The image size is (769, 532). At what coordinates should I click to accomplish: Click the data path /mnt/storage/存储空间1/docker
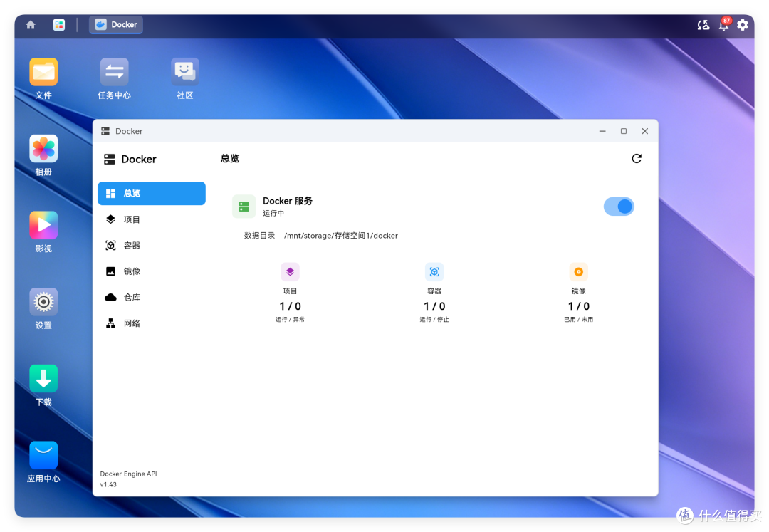[x=341, y=236]
